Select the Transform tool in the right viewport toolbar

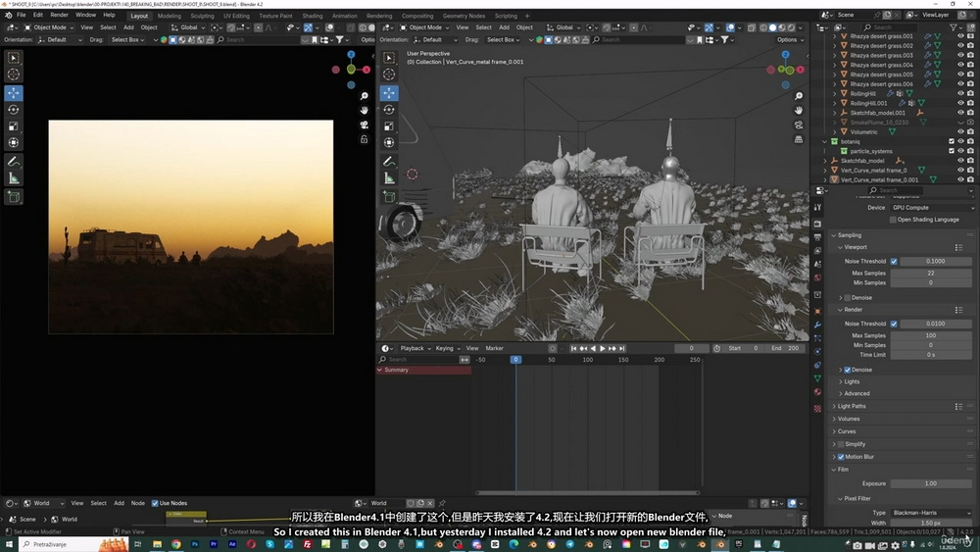[389, 142]
